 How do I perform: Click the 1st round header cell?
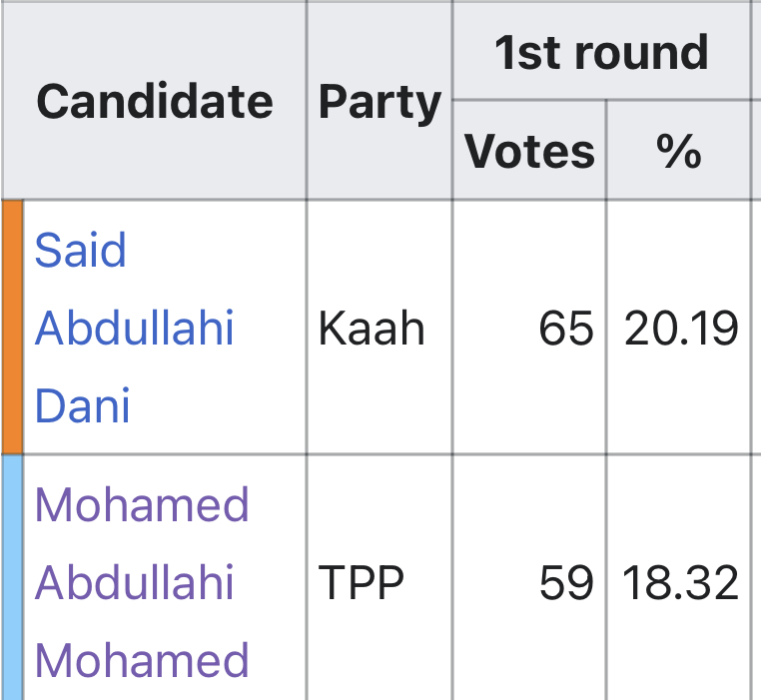coord(601,52)
